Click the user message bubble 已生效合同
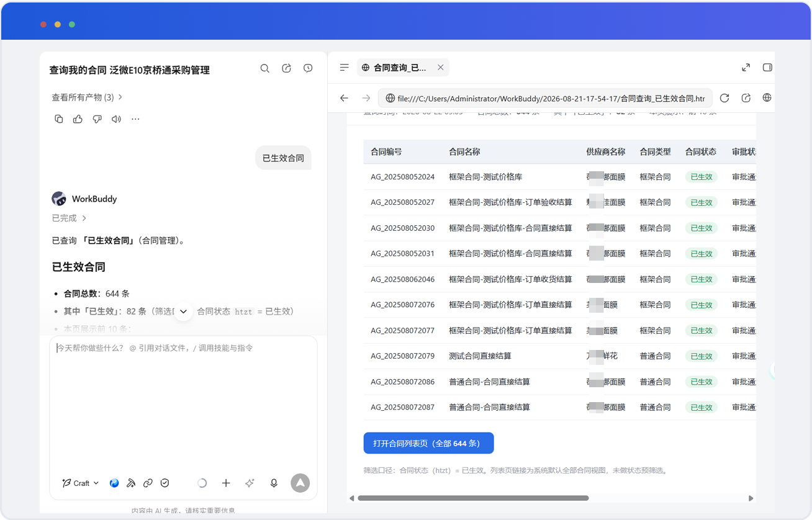Viewport: 812px width, 520px height. pyautogui.click(x=283, y=158)
